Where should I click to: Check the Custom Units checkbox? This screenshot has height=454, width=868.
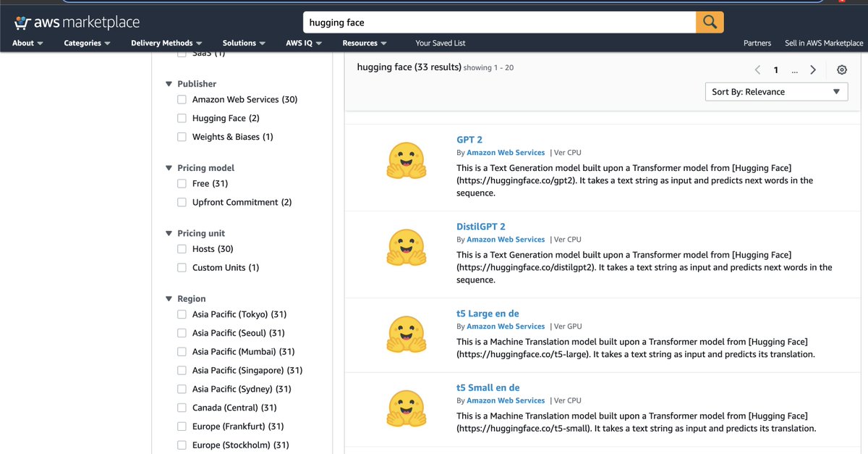(x=182, y=268)
